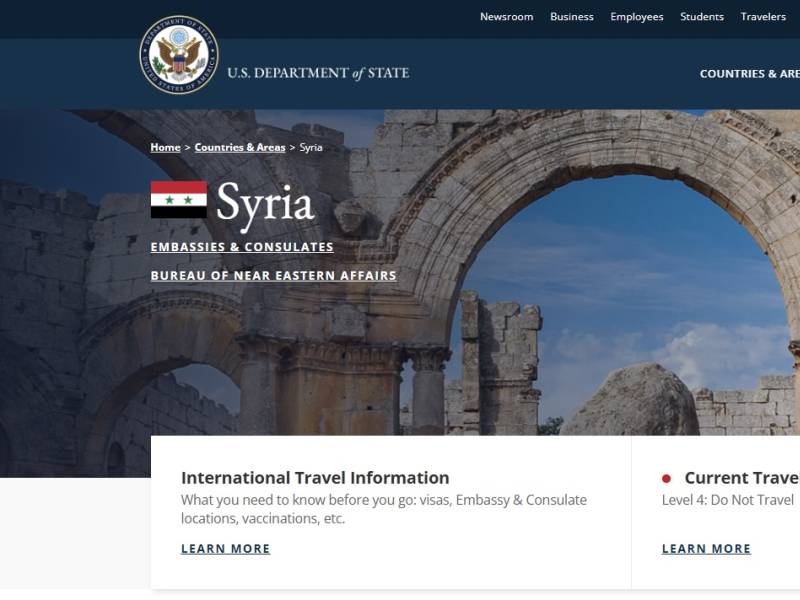The width and height of the screenshot is (800, 600).
Task: Open the Embassies & Consulates link
Action: pos(242,247)
